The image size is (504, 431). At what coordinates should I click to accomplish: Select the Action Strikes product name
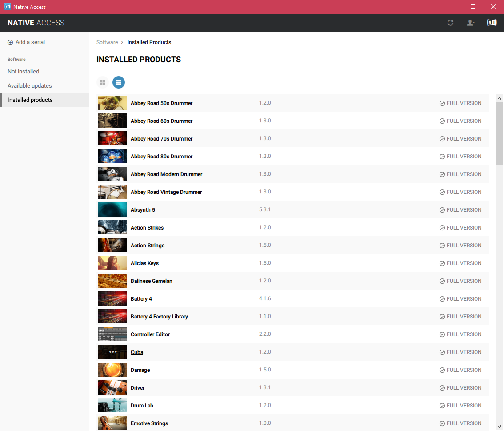point(147,228)
